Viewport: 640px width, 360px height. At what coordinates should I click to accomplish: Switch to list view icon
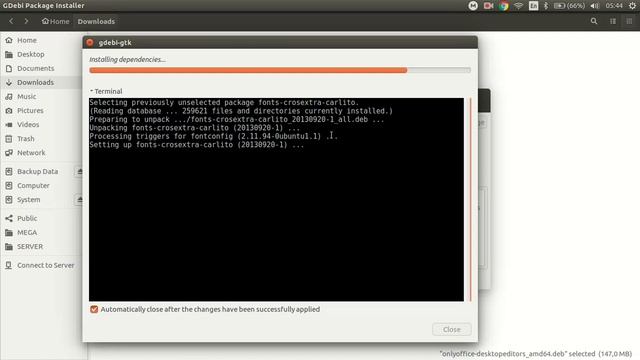pos(613,21)
